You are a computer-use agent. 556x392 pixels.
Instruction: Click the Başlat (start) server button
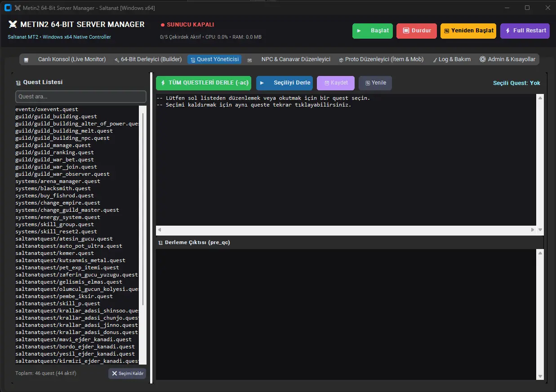pyautogui.click(x=373, y=31)
